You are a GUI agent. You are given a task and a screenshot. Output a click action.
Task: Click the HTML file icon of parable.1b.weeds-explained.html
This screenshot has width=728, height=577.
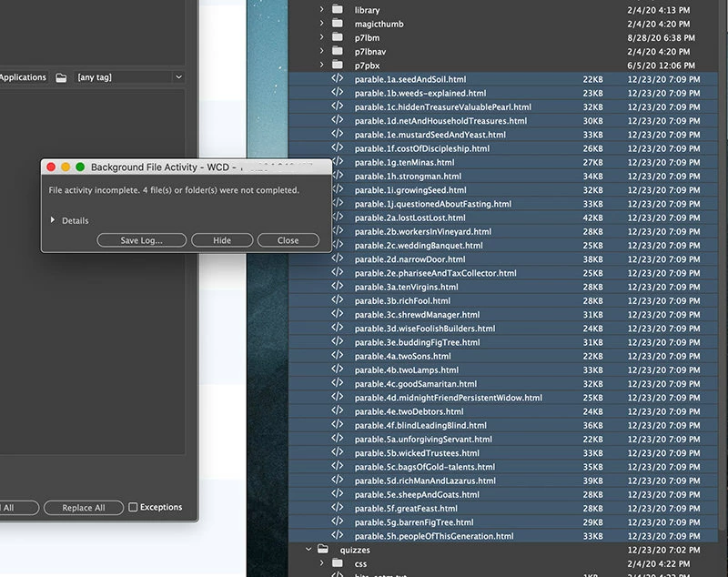tap(338, 93)
